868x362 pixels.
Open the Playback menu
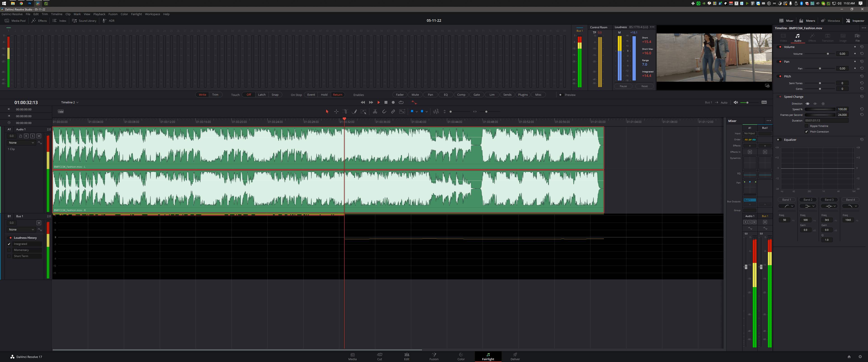tap(99, 14)
